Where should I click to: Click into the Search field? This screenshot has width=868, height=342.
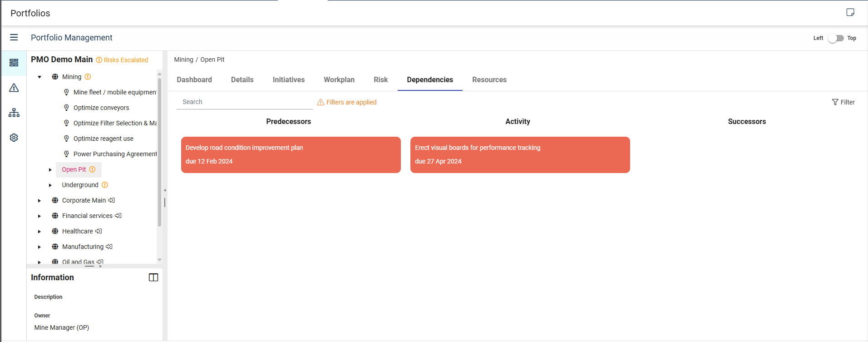click(245, 102)
